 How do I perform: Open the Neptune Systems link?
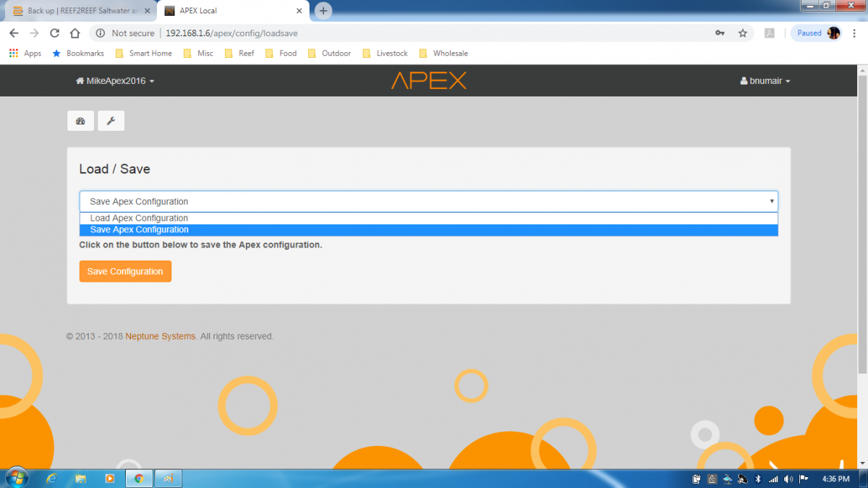[160, 337]
